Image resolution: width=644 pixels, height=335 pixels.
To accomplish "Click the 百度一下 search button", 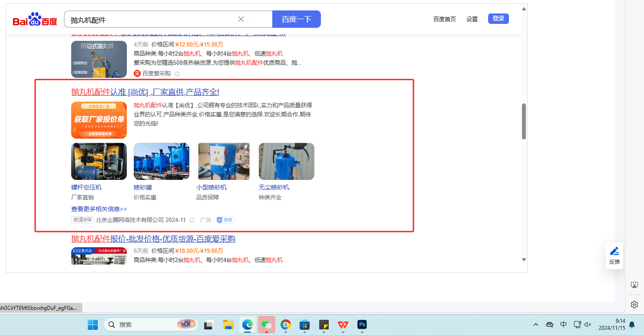I will coord(297,19).
